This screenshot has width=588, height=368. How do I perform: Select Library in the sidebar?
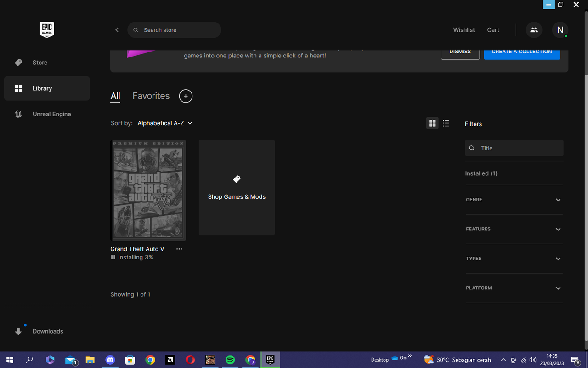click(x=47, y=88)
